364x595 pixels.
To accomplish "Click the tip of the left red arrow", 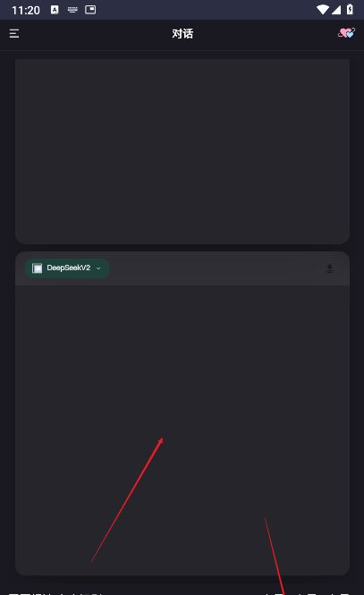I will coord(162,438).
